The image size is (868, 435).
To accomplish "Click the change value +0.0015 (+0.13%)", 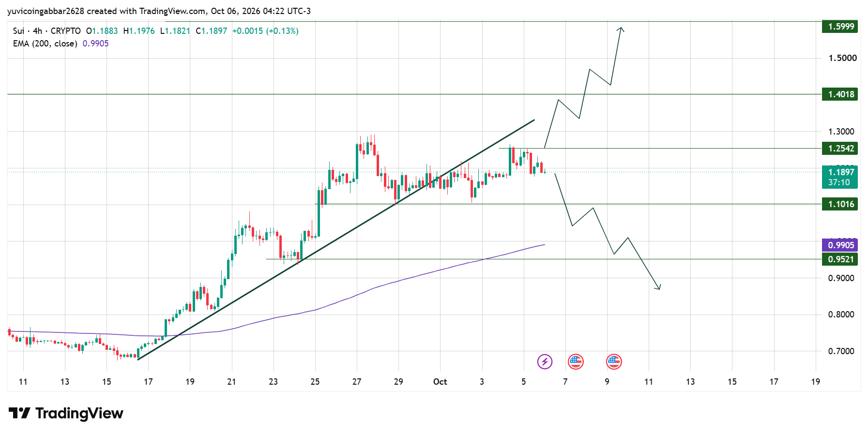I will 265,31.
